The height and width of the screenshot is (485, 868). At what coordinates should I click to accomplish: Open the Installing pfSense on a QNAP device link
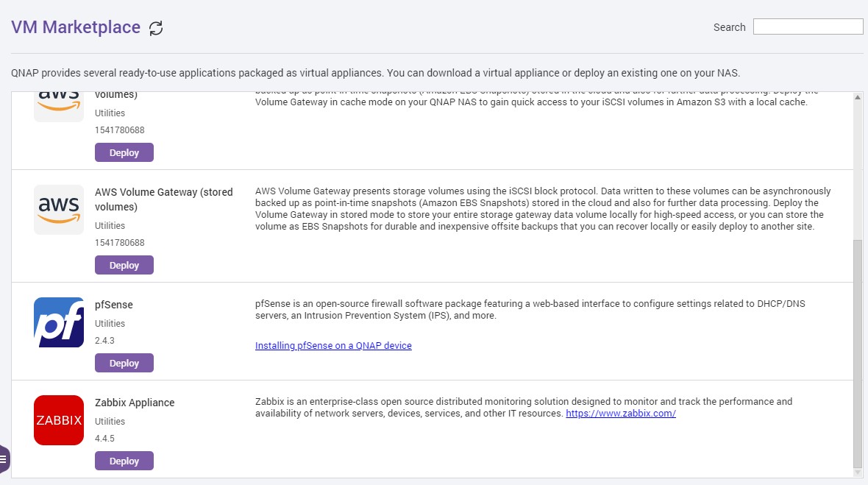tap(333, 345)
